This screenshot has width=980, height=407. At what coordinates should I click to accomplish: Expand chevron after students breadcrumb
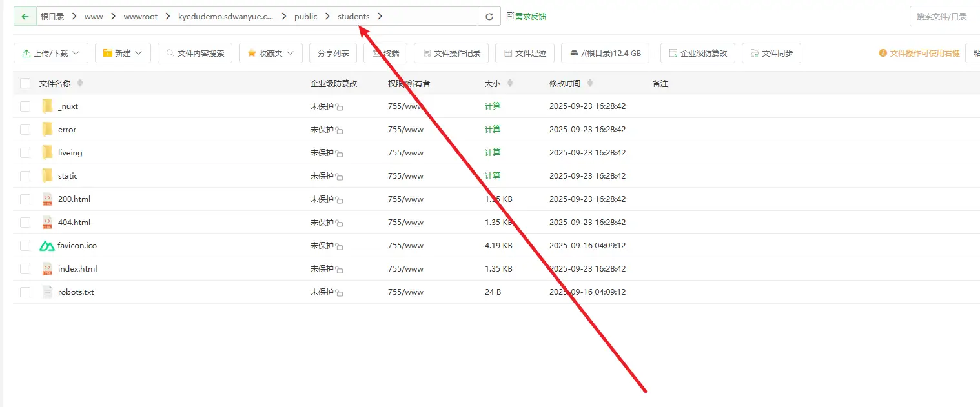380,17
